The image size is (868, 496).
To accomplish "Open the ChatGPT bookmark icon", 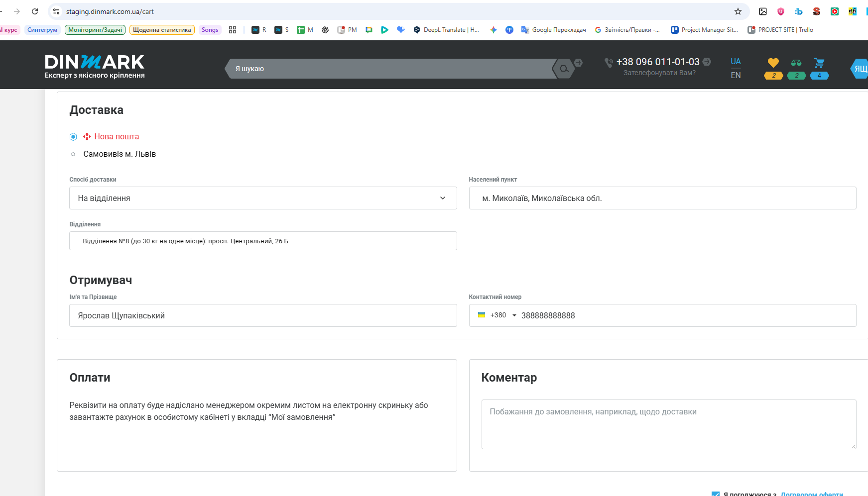I will point(325,30).
